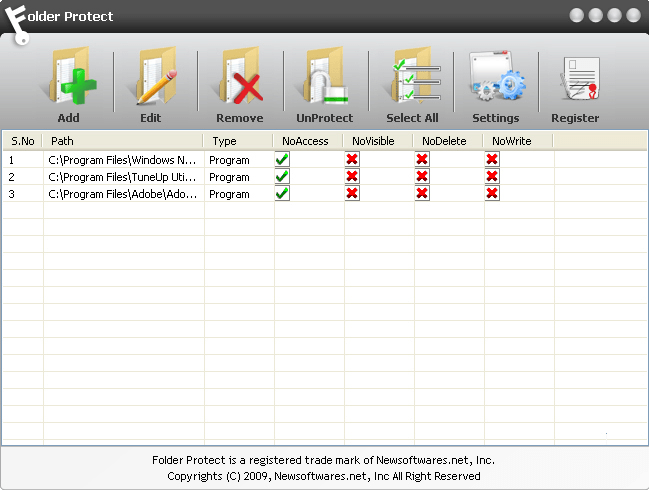This screenshot has height=490, width=649.
Task: Toggle NoVisible cross for TuneUp Uti... row
Action: 352,176
